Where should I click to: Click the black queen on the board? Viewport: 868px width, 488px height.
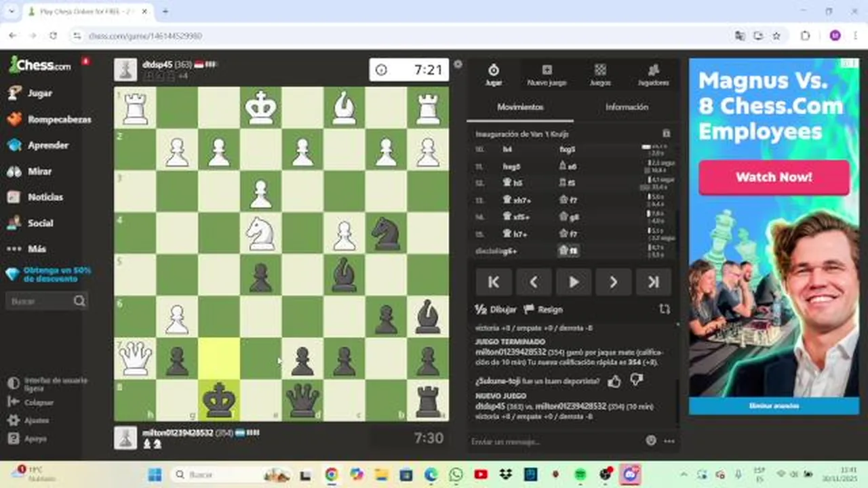coord(302,401)
